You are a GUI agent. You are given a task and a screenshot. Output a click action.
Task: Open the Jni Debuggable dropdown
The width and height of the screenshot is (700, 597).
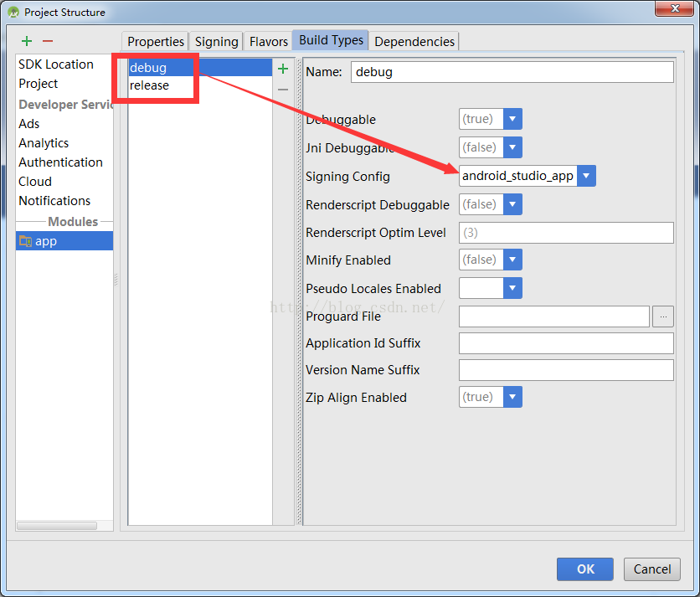pos(512,147)
